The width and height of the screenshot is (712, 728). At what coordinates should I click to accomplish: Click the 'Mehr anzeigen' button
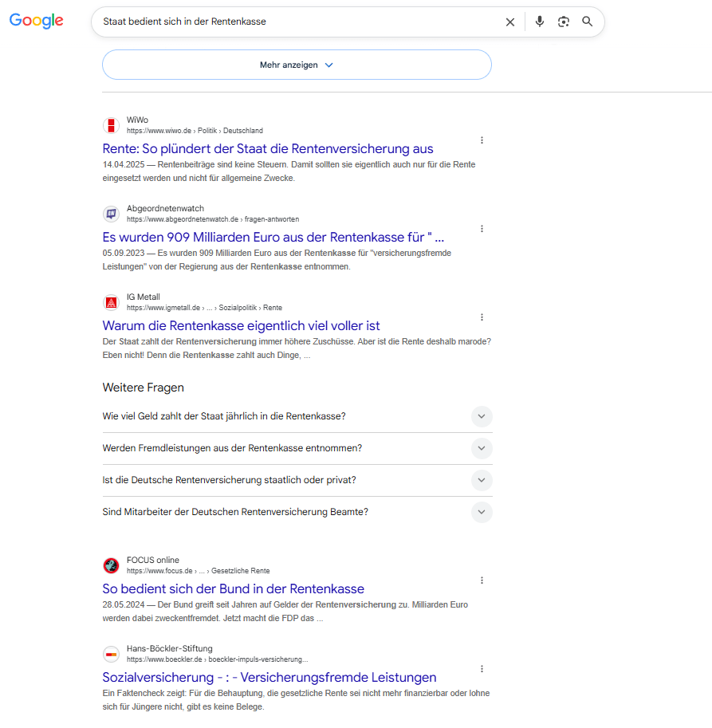(297, 65)
